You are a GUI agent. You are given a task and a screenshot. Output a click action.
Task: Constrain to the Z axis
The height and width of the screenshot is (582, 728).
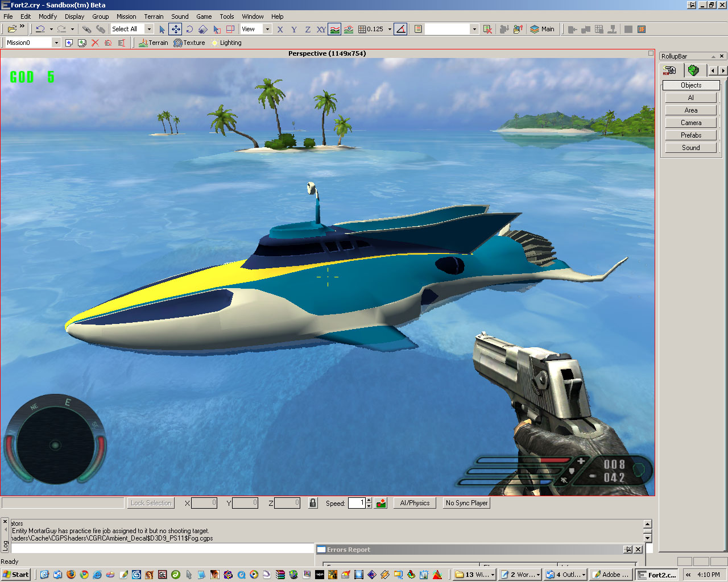coord(307,29)
